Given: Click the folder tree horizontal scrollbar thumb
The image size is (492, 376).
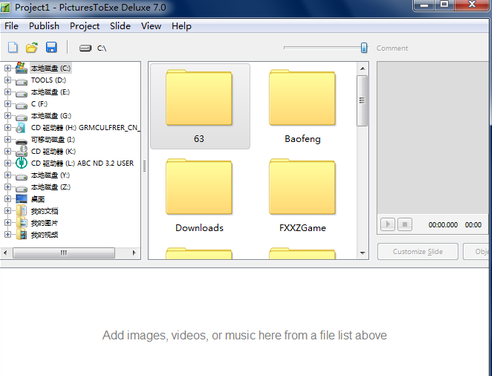Looking at the screenshot, I should coord(64,253).
